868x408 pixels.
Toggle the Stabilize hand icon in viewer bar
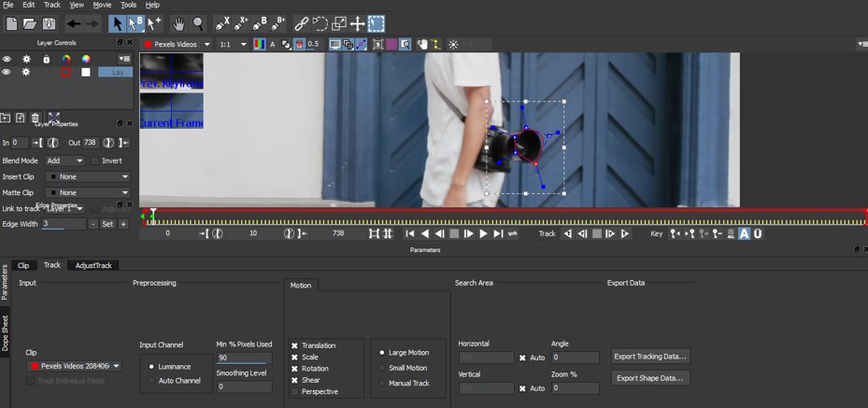(x=423, y=44)
